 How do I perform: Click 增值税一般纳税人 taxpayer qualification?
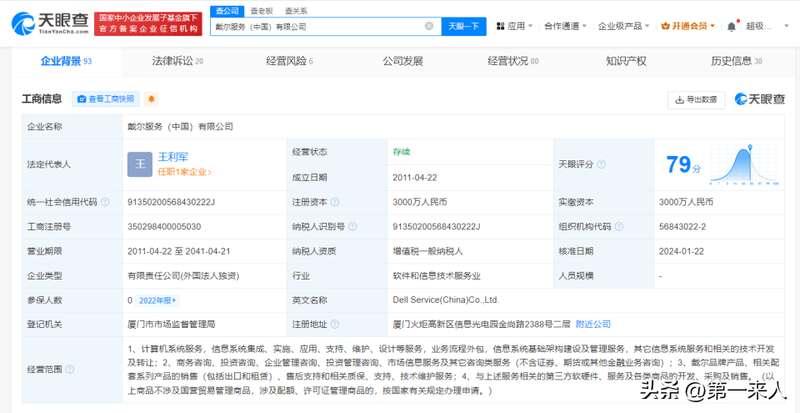[428, 251]
